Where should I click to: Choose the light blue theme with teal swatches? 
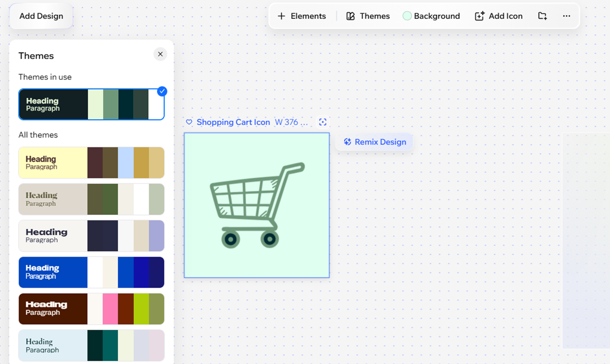[x=91, y=345]
